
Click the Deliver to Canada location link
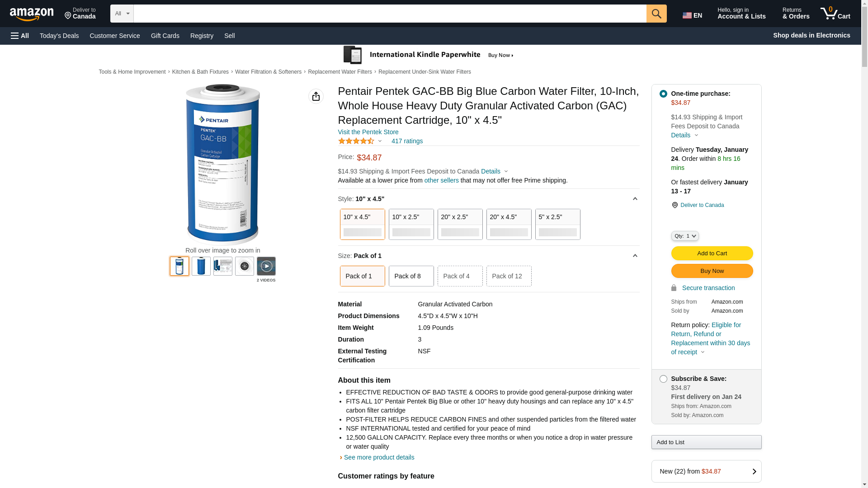[x=702, y=205]
